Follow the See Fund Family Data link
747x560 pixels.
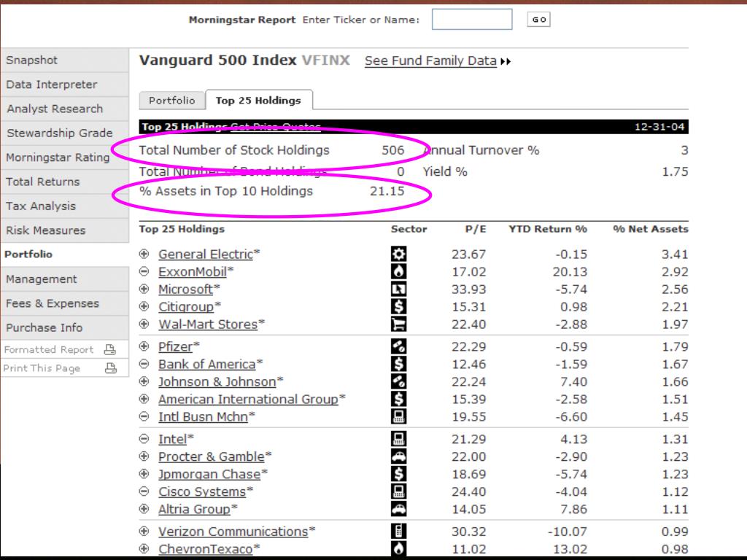coord(430,61)
